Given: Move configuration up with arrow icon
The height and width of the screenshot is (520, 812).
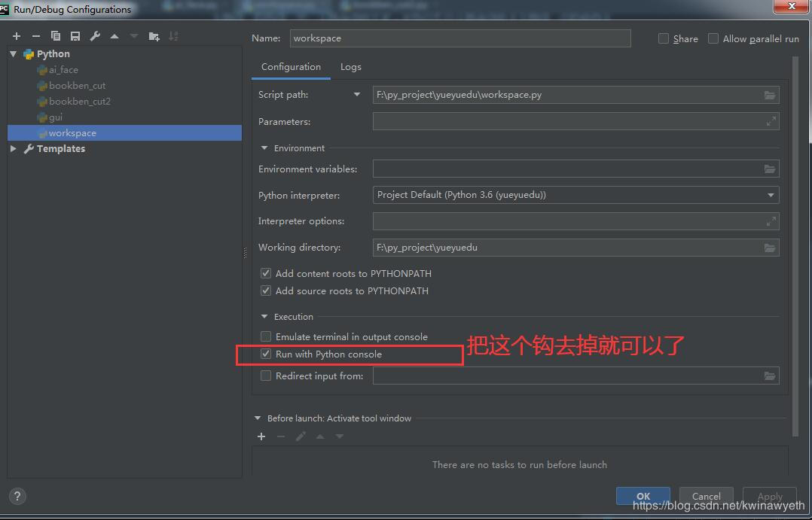Looking at the screenshot, I should (x=114, y=36).
